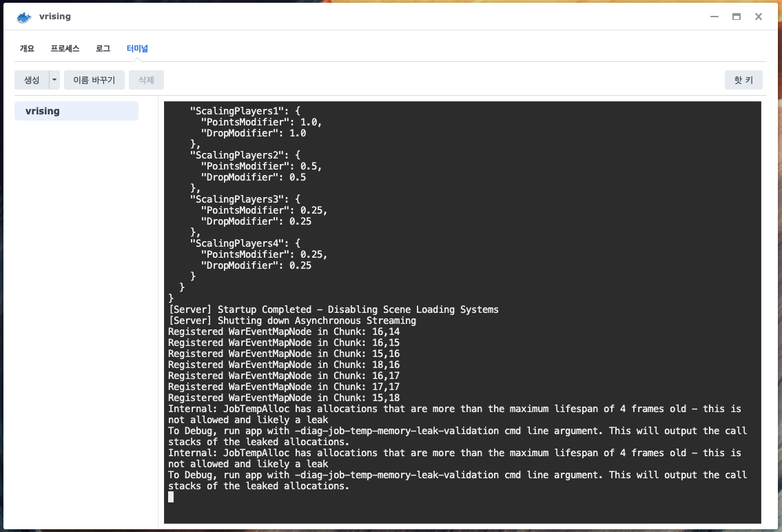
Task: Open the 로그 tab
Action: pyautogui.click(x=103, y=48)
